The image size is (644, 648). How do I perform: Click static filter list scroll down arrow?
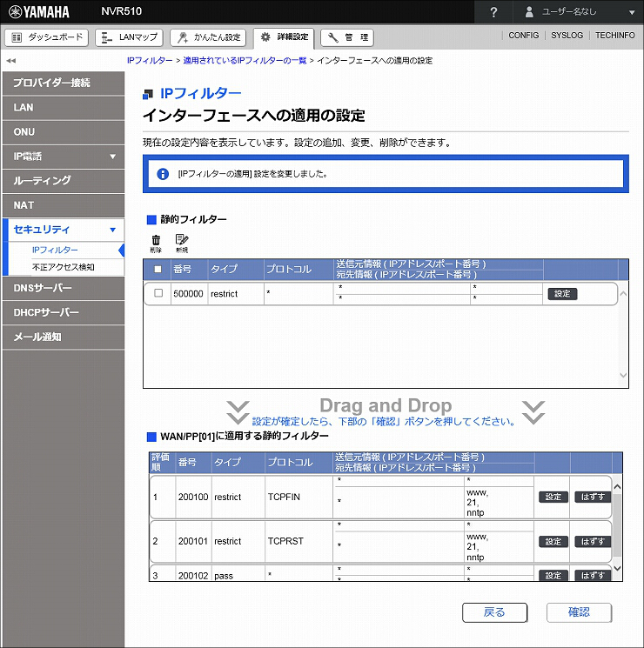tap(623, 375)
